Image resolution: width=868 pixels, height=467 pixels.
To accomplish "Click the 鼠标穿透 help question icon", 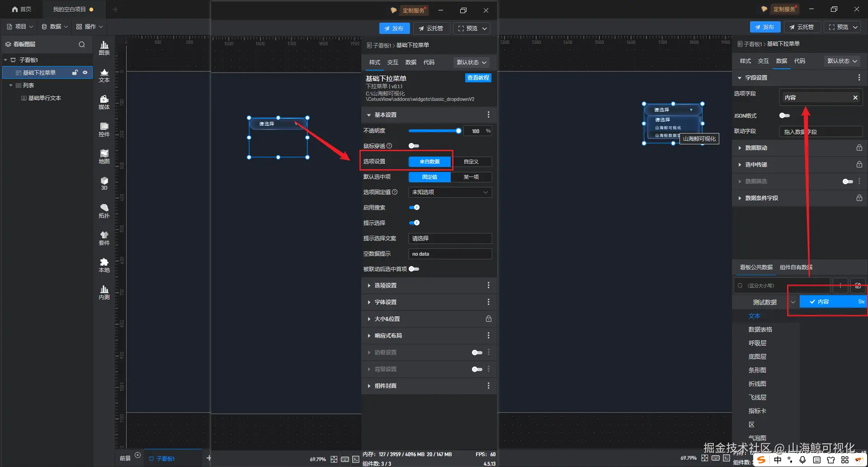I will pos(389,146).
